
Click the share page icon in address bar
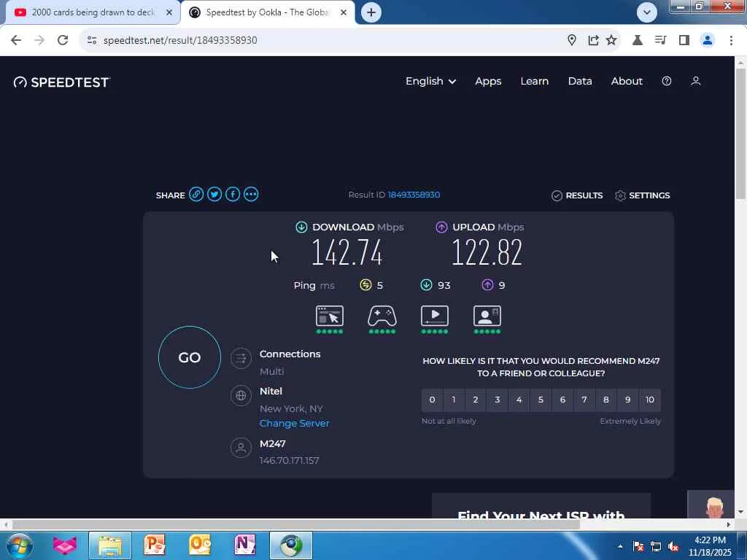593,40
